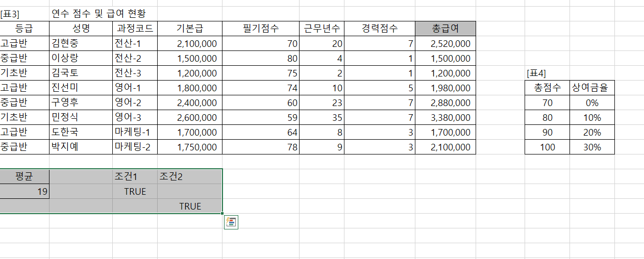Click the cell containing 김현중

coord(65,44)
